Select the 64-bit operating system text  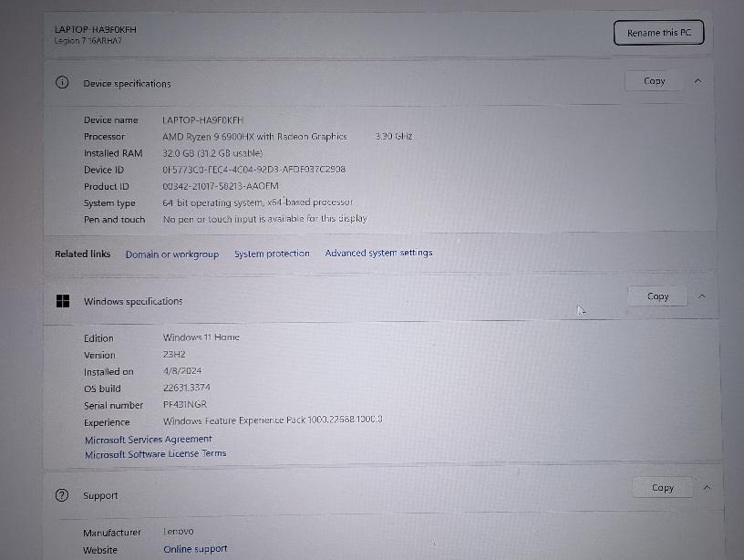click(x=258, y=202)
